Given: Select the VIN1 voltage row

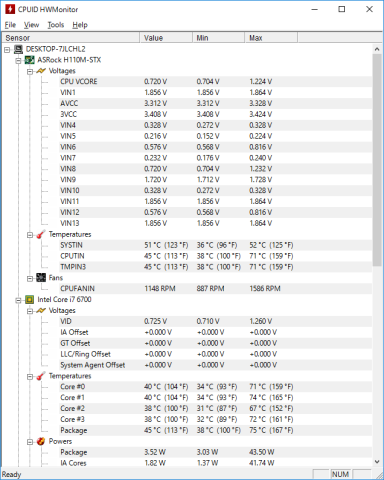Looking at the screenshot, I should click(216, 93).
